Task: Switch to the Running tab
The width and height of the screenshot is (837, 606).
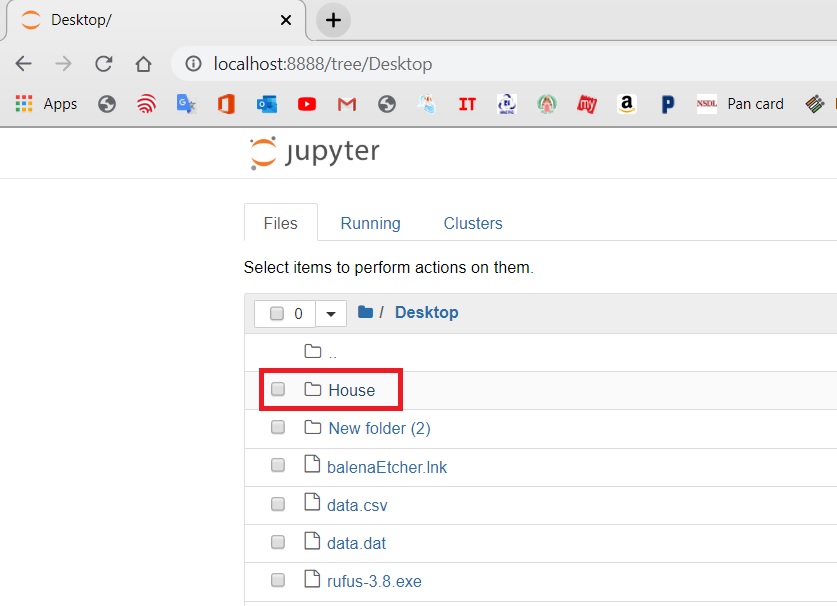Action: tap(370, 223)
